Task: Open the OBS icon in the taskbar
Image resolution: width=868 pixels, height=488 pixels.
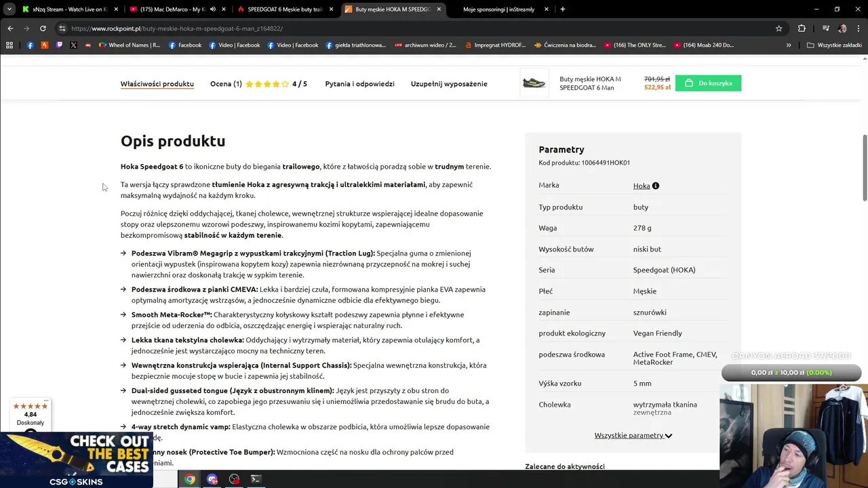Action: [234, 479]
